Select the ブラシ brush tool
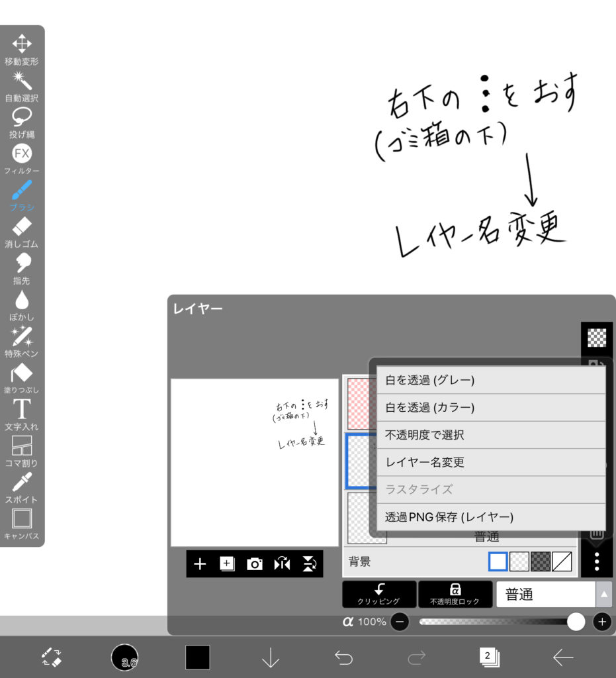The width and height of the screenshot is (616, 678). click(x=22, y=196)
